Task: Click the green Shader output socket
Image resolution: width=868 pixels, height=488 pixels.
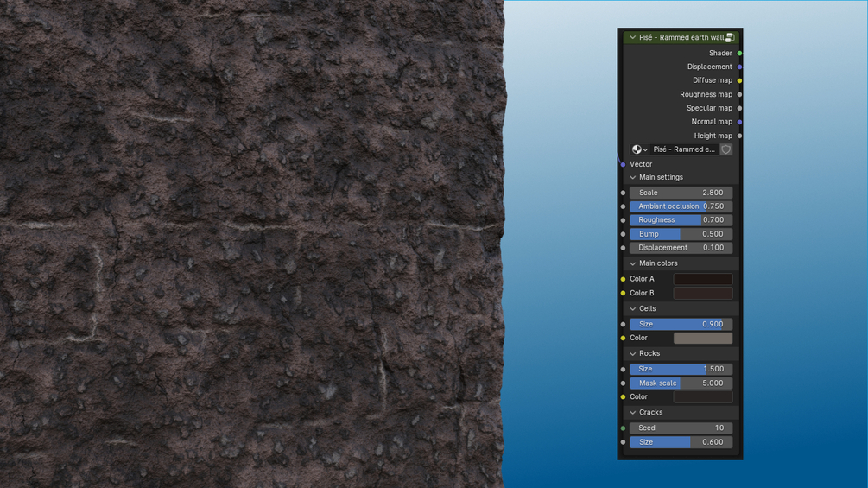Action: click(x=739, y=53)
